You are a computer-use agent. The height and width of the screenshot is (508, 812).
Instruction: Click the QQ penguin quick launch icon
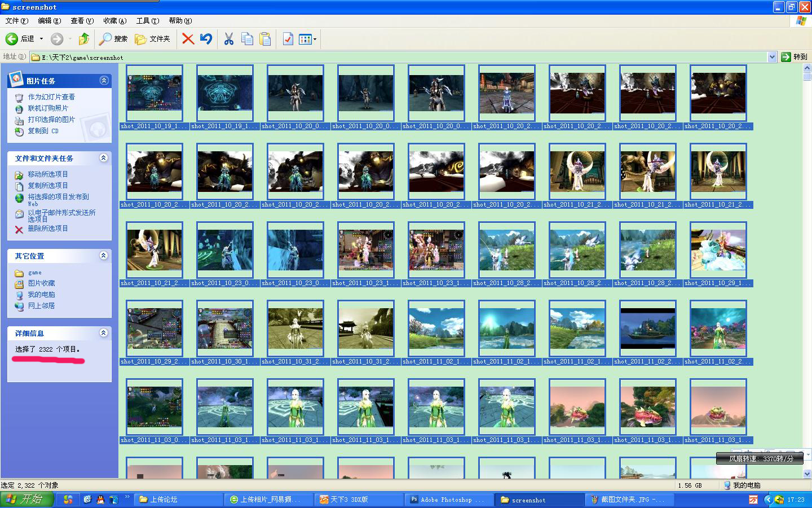point(100,500)
